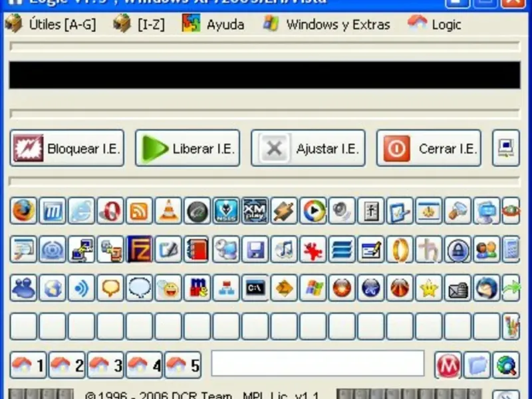This screenshot has height=399, width=532.
Task: Launch the Thunderbird mail icon
Action: tap(487, 288)
